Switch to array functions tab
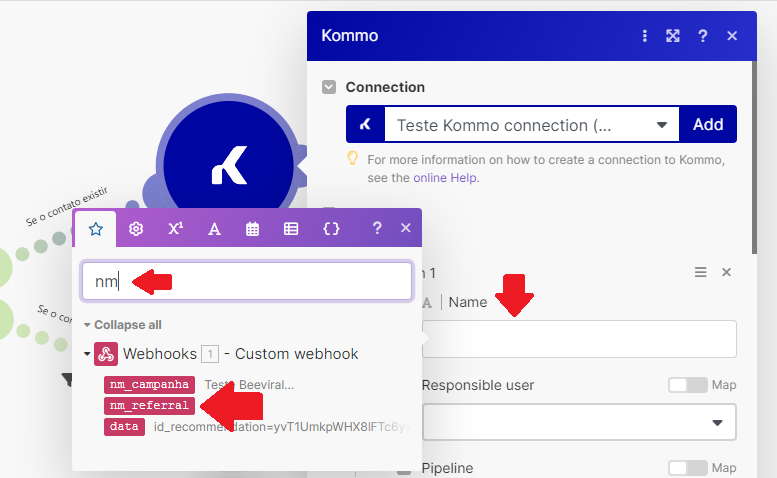 [x=291, y=229]
